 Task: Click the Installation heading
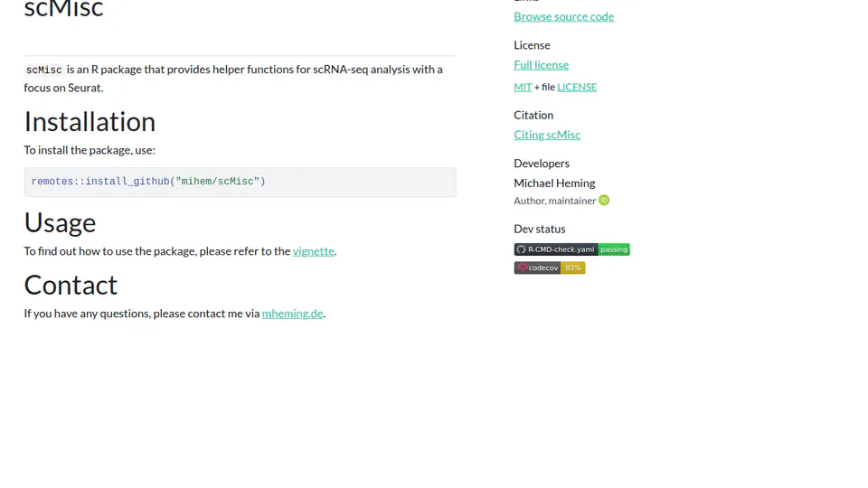90,122
